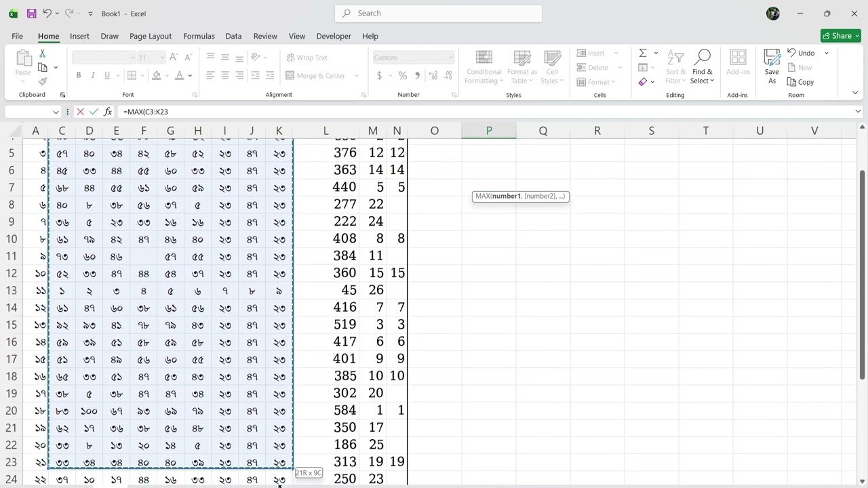Expand the Name Box dropdown arrow
Image resolution: width=868 pixels, height=488 pixels.
click(x=56, y=112)
